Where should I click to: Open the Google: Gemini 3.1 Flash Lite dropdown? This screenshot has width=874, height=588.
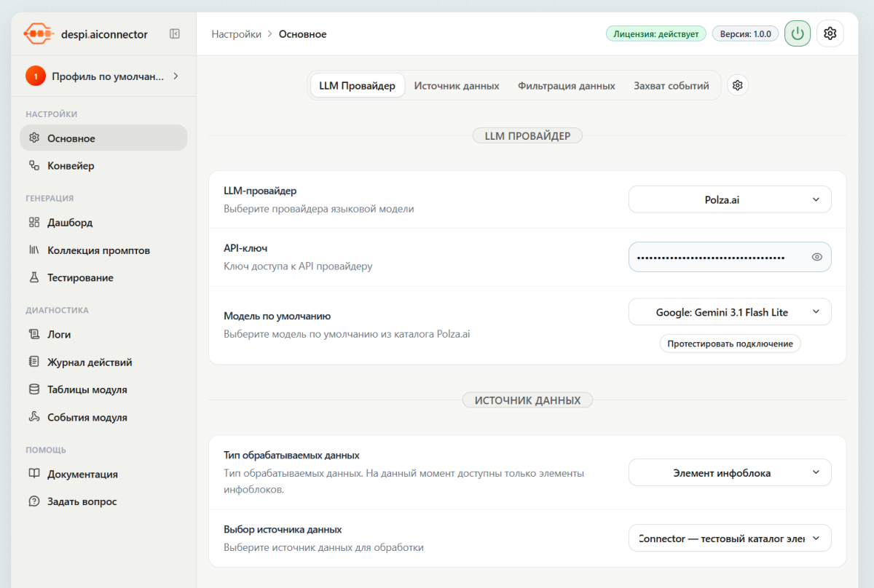tap(730, 312)
